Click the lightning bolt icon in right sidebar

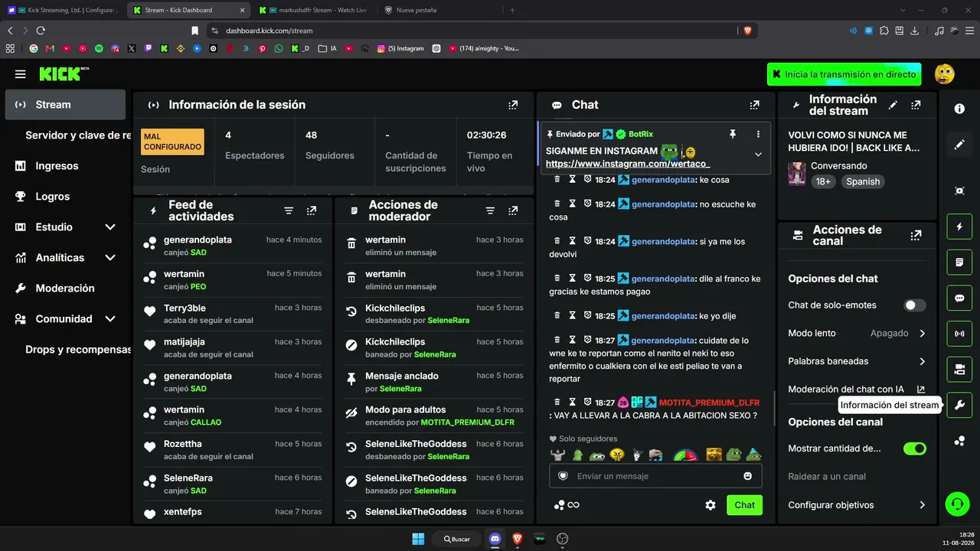(x=959, y=227)
